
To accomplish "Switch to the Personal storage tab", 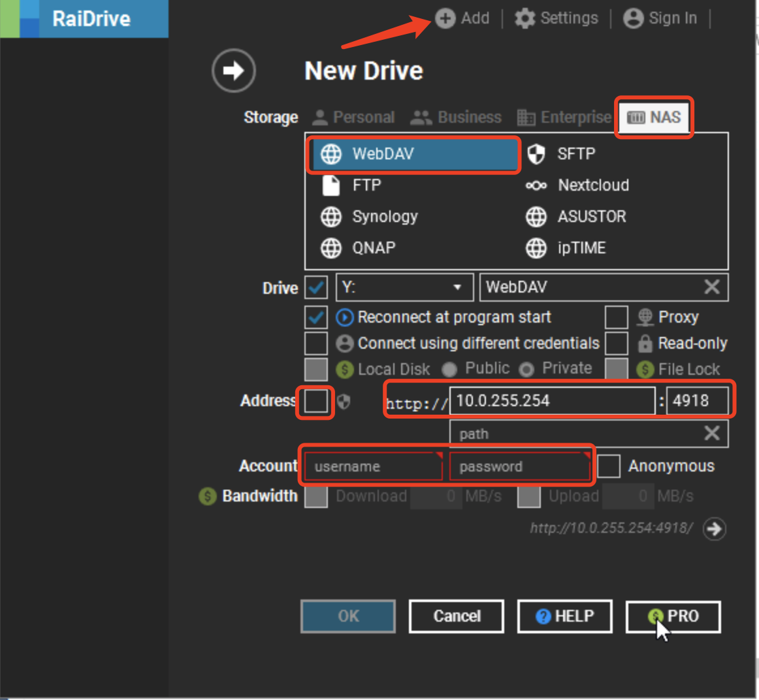I will pos(353,117).
